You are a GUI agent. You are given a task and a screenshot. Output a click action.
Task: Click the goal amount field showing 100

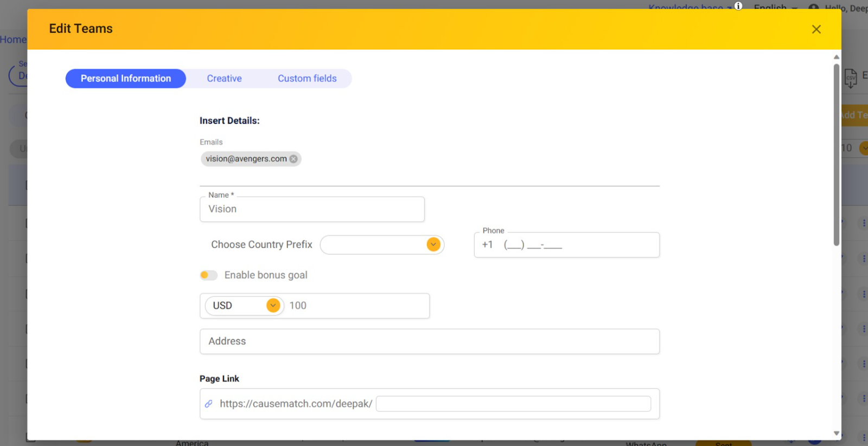click(356, 306)
